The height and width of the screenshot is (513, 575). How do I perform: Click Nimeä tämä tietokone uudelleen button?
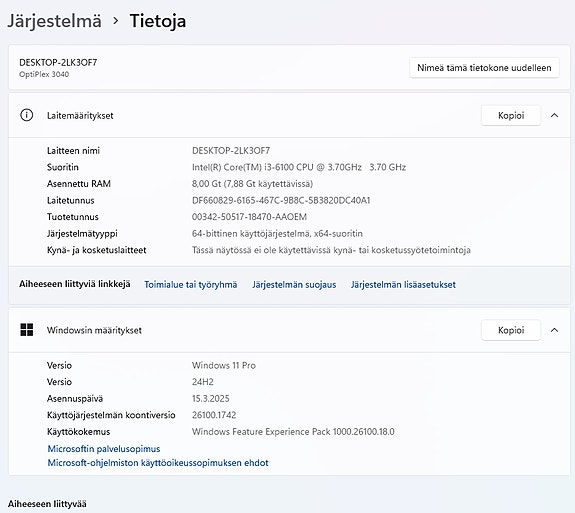click(484, 67)
